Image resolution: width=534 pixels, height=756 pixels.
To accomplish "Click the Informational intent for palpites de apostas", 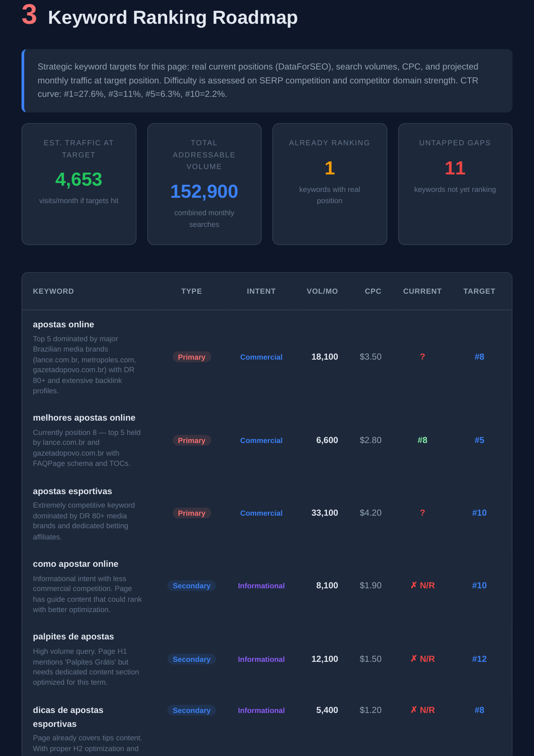I will click(x=261, y=659).
